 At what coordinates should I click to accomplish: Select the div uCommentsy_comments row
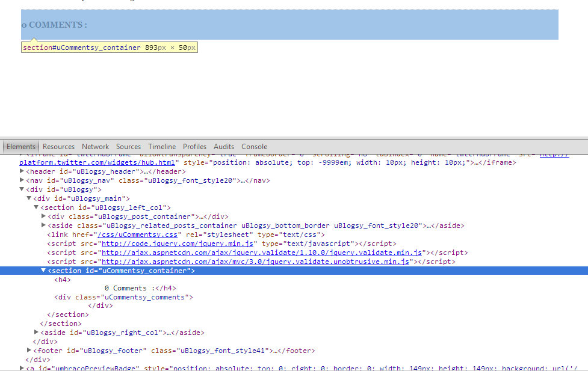tap(124, 297)
